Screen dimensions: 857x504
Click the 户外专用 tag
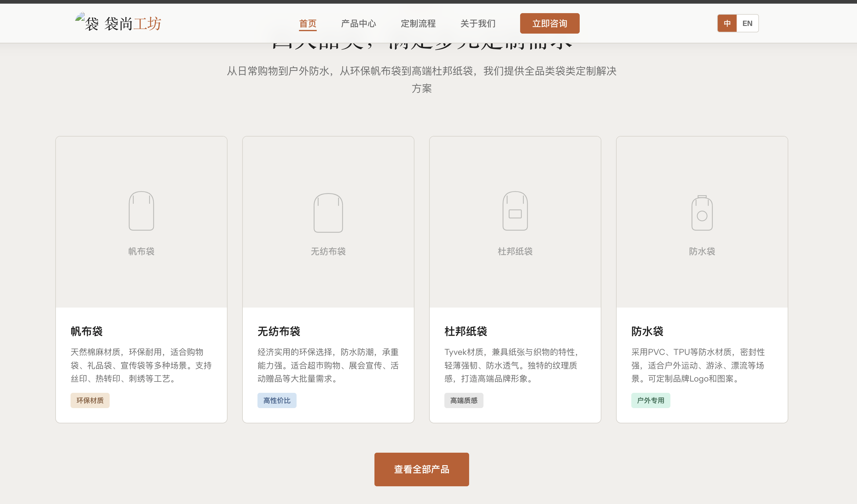point(651,401)
